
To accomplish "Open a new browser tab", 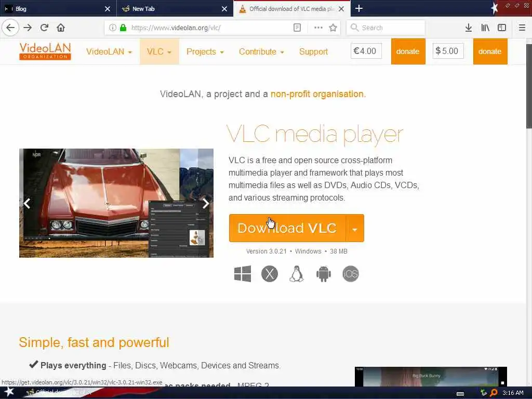I will tap(358, 8).
